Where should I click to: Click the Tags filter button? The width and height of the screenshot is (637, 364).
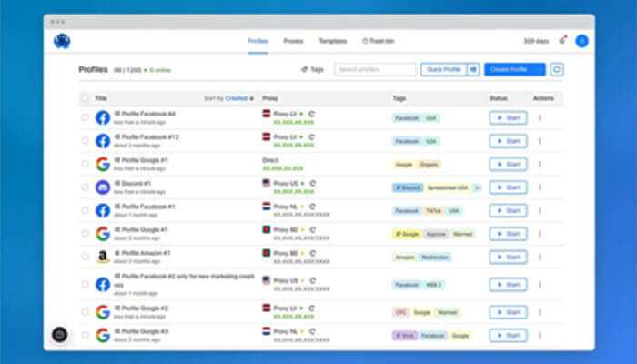pyautogui.click(x=312, y=69)
